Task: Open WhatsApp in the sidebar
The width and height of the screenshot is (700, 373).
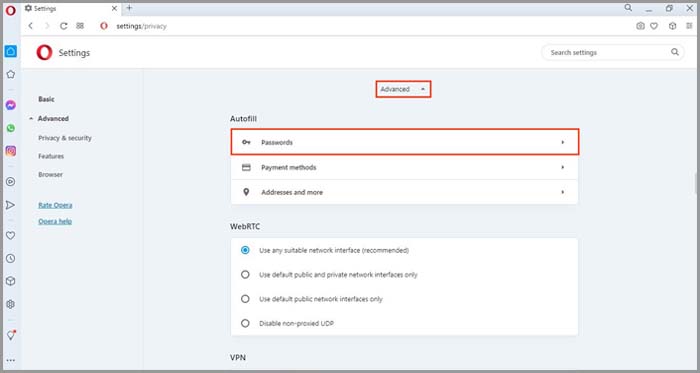Action: (11, 128)
